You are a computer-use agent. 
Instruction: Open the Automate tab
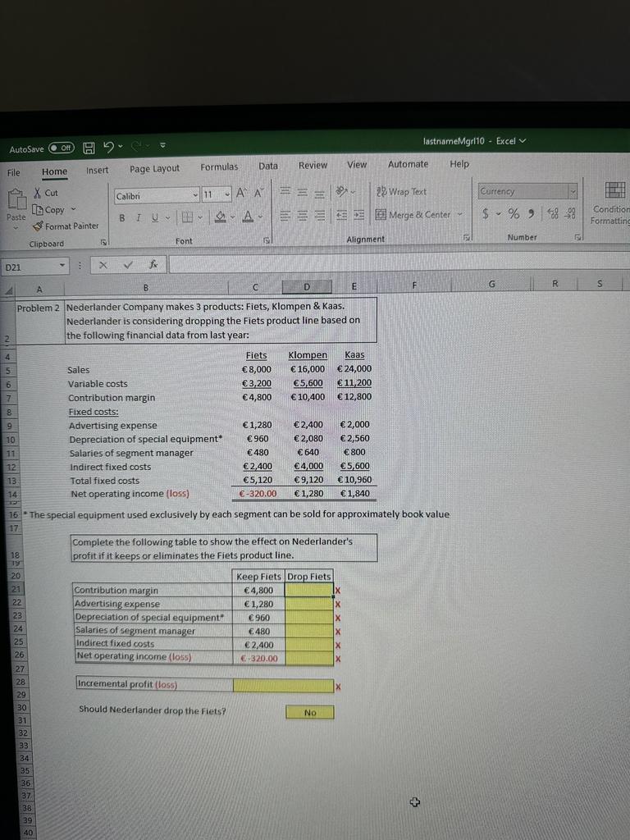coord(408,164)
